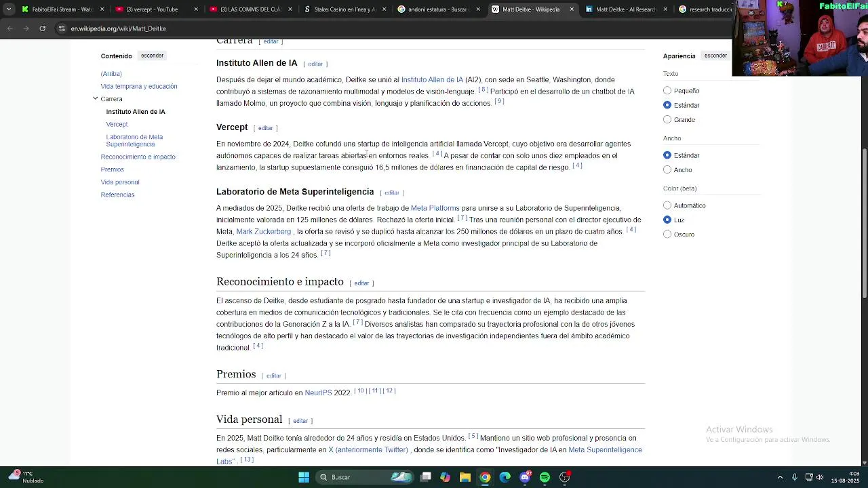Open NeurIPS article link
Screen dimensions: 868x488
point(318,392)
